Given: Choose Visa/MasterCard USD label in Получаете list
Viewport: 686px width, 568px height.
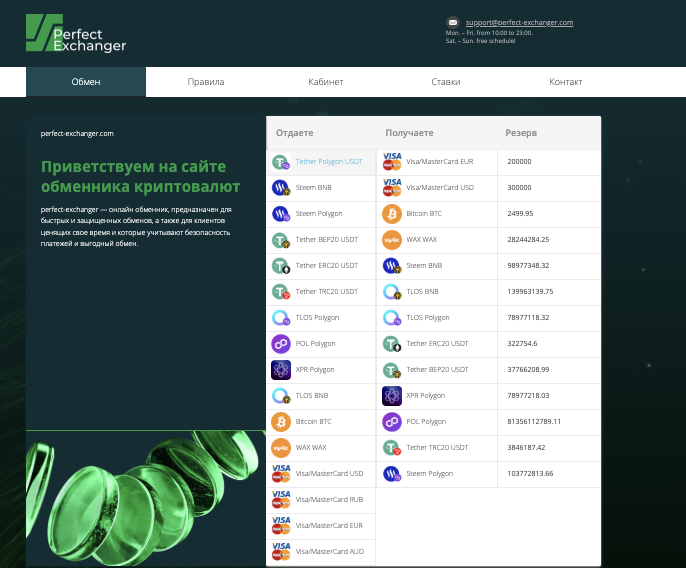Looking at the screenshot, I should coord(440,187).
